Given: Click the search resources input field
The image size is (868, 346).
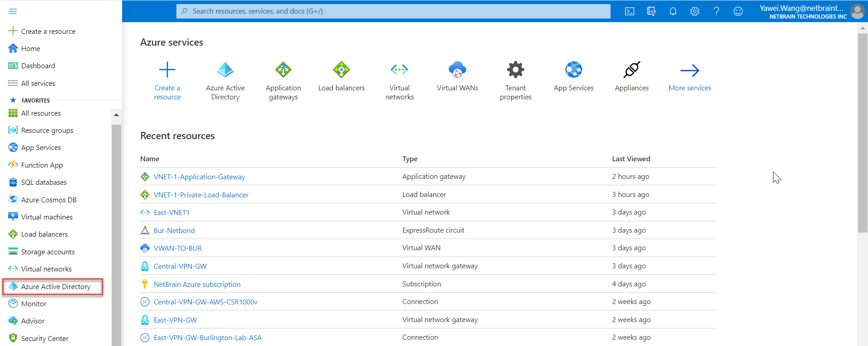Looking at the screenshot, I should (394, 11).
